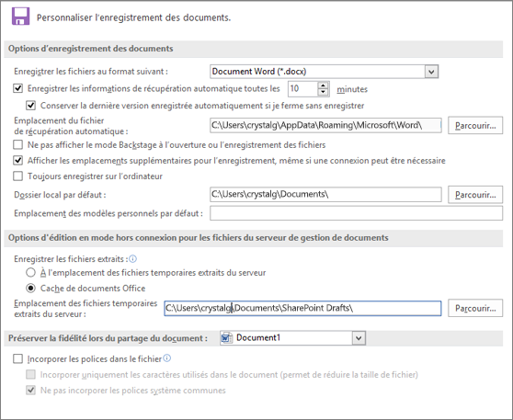Open the Document Word (*.docx) format dropdown
The width and height of the screenshot is (513, 420).
(431, 72)
